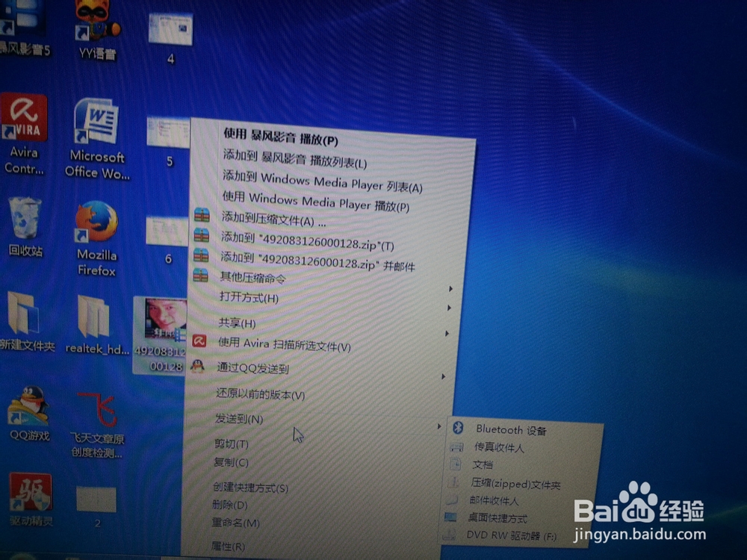Image resolution: width=747 pixels, height=560 pixels.
Task: Open the Avira Control Center icon
Action: tap(24, 134)
